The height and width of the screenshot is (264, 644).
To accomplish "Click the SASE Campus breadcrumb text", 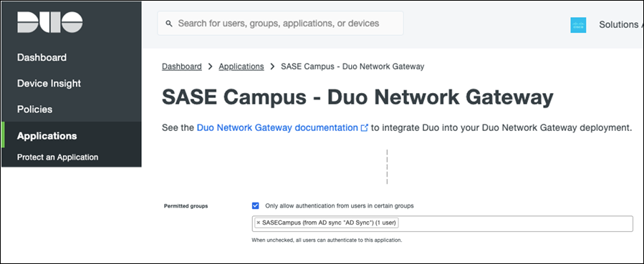I will click(352, 67).
